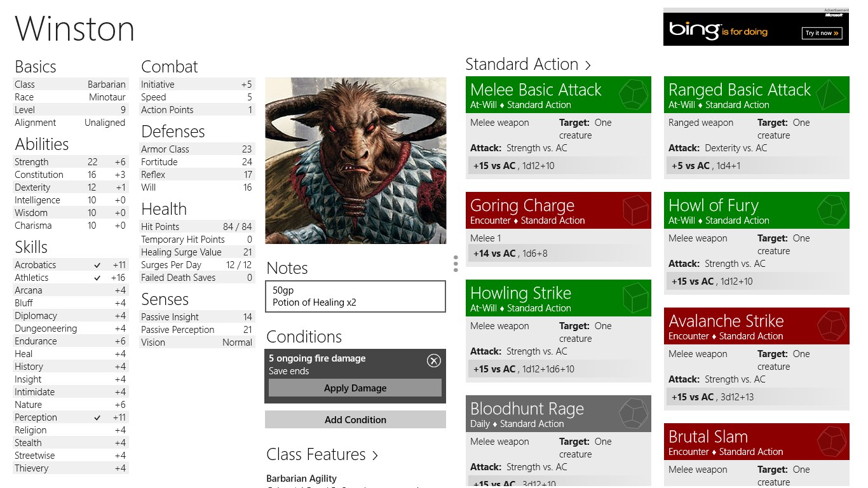The height and width of the screenshot is (488, 868).
Task: Remove the ongoing fire damage condition
Action: tap(433, 361)
